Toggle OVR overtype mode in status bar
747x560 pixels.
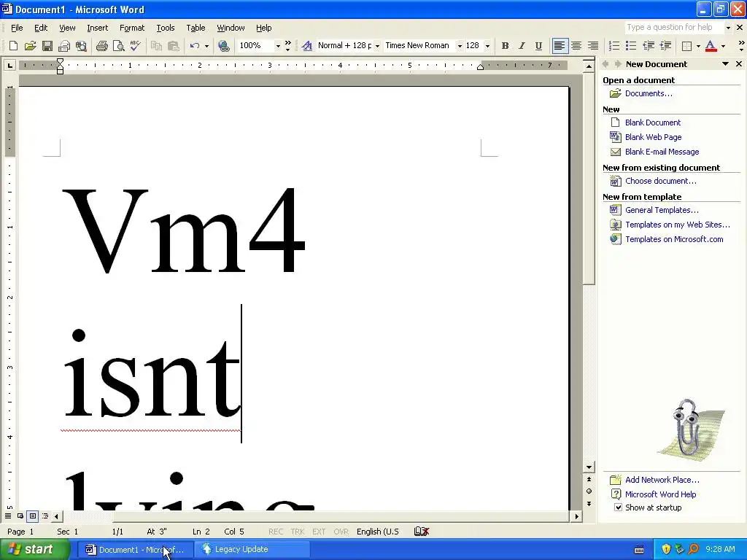341,532
